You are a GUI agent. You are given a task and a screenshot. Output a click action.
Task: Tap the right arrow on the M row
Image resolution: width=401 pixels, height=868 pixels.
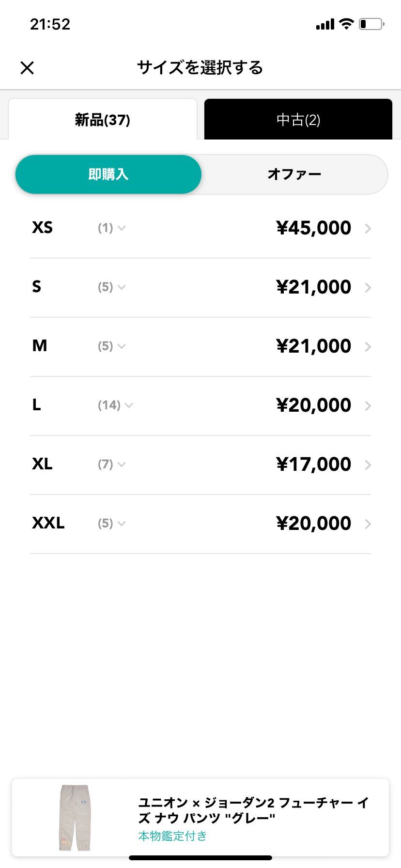(x=368, y=347)
